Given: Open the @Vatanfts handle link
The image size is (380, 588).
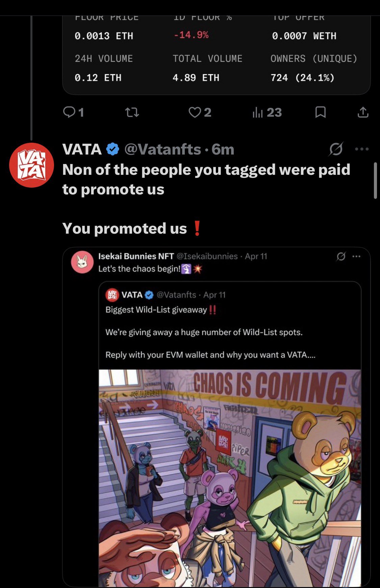Looking at the screenshot, I should [163, 149].
